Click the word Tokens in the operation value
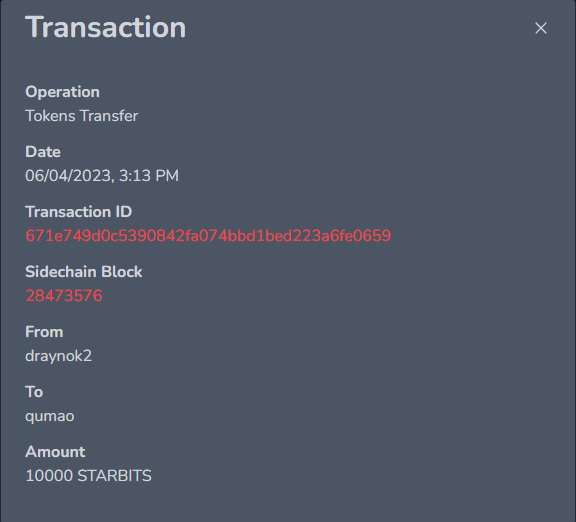Screen dimensions: 576x522 click(x=50, y=116)
